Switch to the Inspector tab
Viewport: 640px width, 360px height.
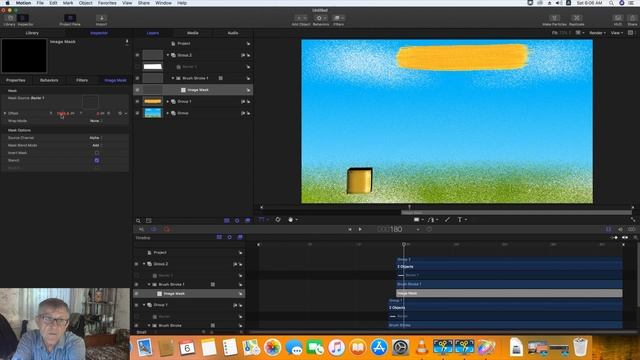coord(99,33)
